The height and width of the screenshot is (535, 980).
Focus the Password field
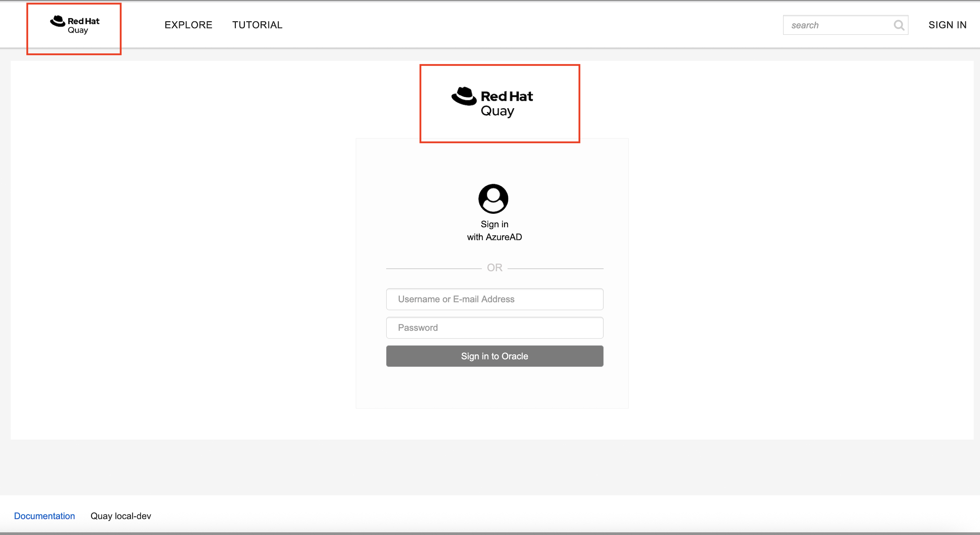tap(495, 328)
